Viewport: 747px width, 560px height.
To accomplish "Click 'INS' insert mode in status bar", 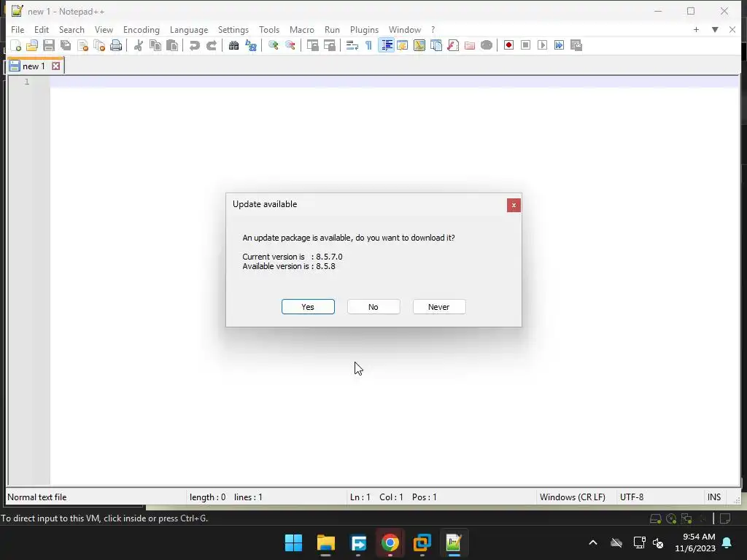I will click(713, 497).
